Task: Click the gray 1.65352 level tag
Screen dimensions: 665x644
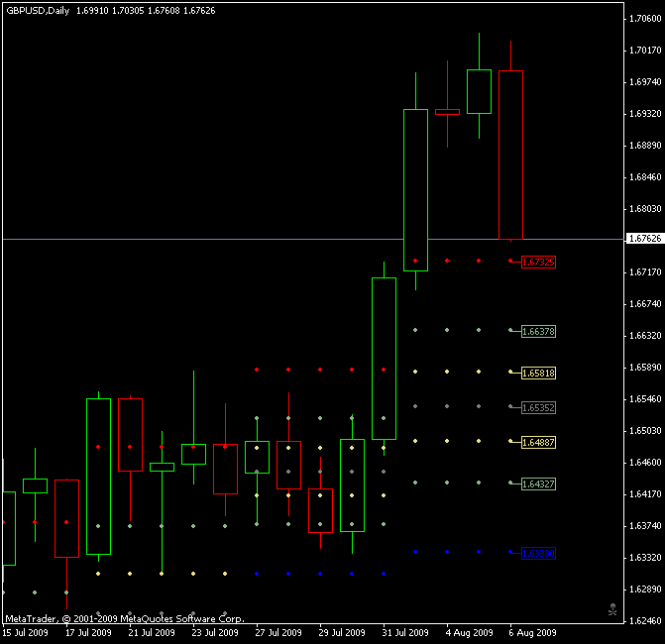Action: (x=538, y=407)
